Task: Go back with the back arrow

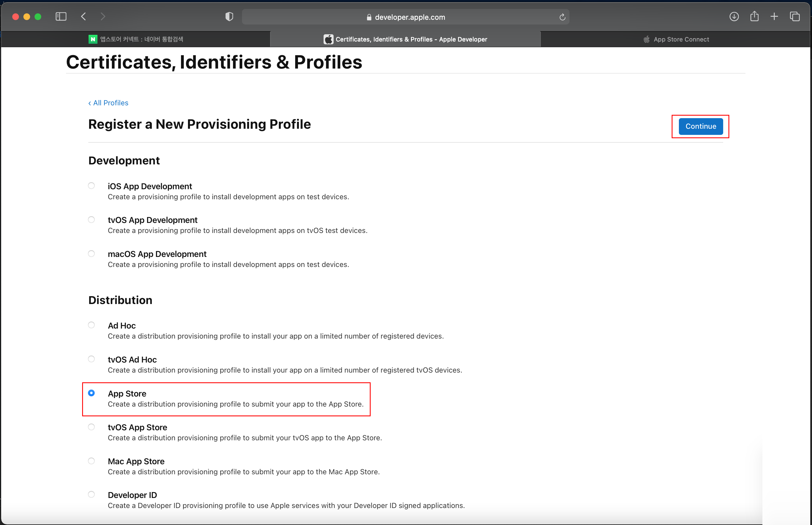Action: (84, 16)
